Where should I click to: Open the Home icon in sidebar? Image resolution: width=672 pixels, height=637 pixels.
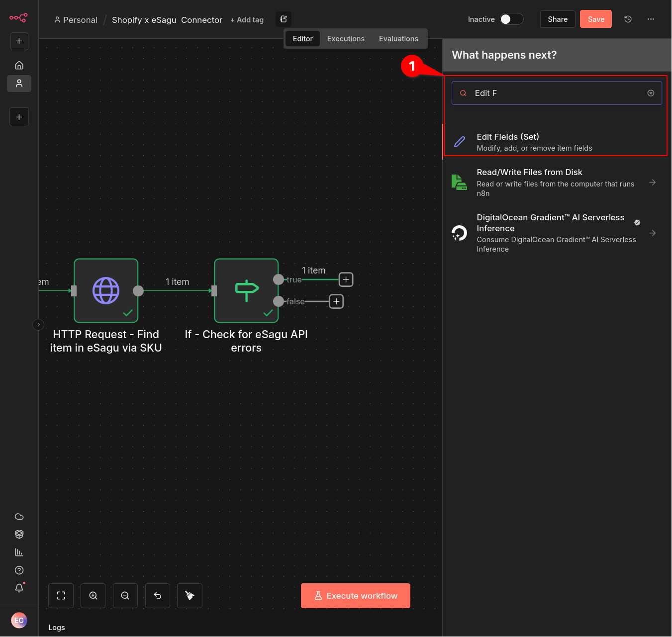pos(19,65)
